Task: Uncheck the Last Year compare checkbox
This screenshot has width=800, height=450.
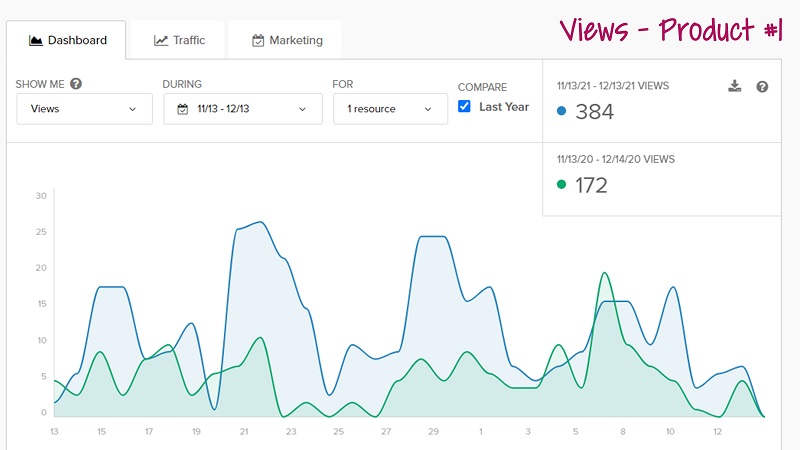Action: pos(464,106)
